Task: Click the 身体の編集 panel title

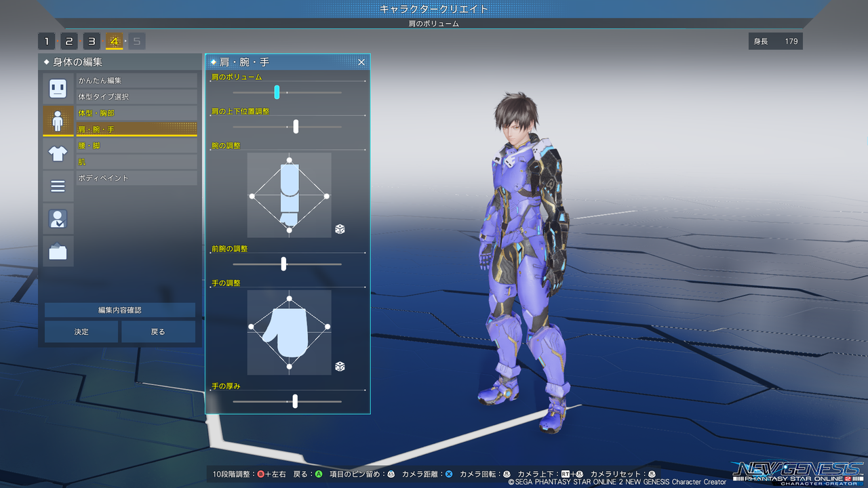Action: click(77, 62)
